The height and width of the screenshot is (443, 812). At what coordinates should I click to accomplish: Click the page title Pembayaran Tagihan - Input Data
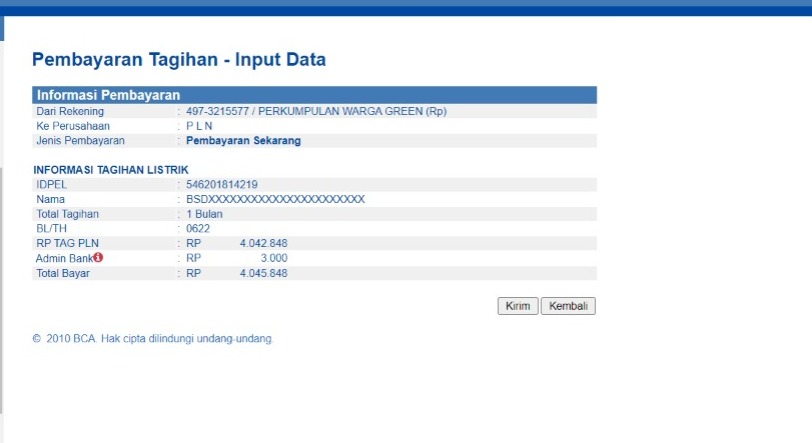[179, 60]
